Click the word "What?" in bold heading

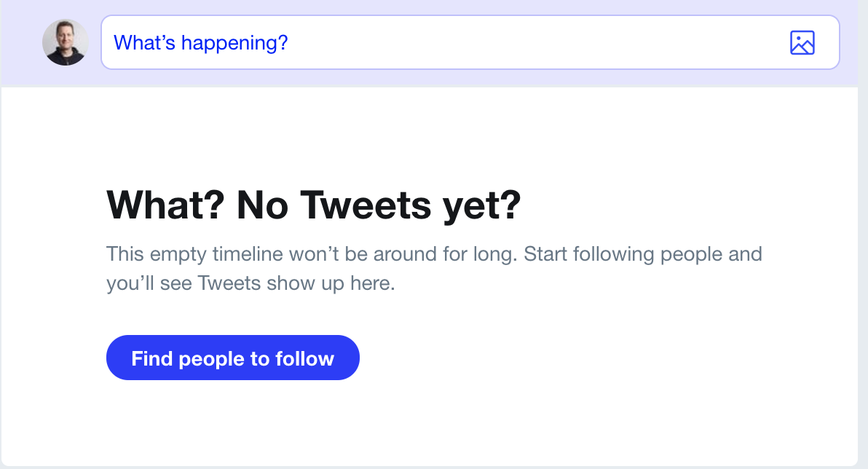(x=166, y=205)
